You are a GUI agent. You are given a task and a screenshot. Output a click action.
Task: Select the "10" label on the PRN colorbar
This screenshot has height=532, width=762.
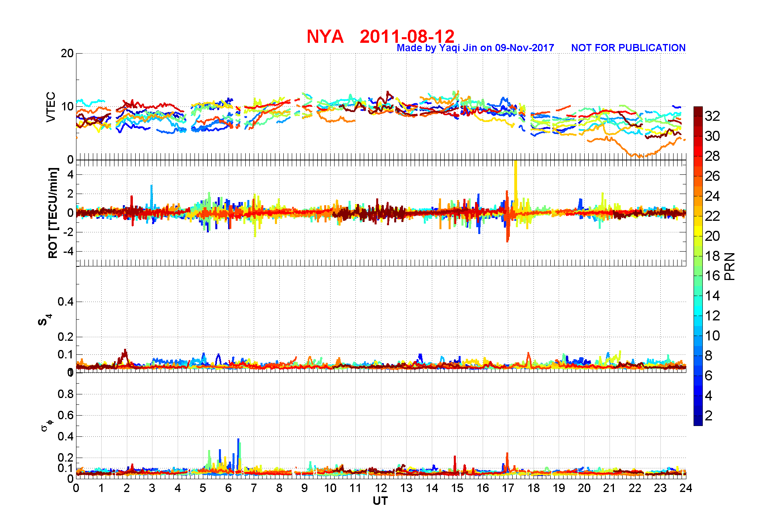click(x=712, y=336)
